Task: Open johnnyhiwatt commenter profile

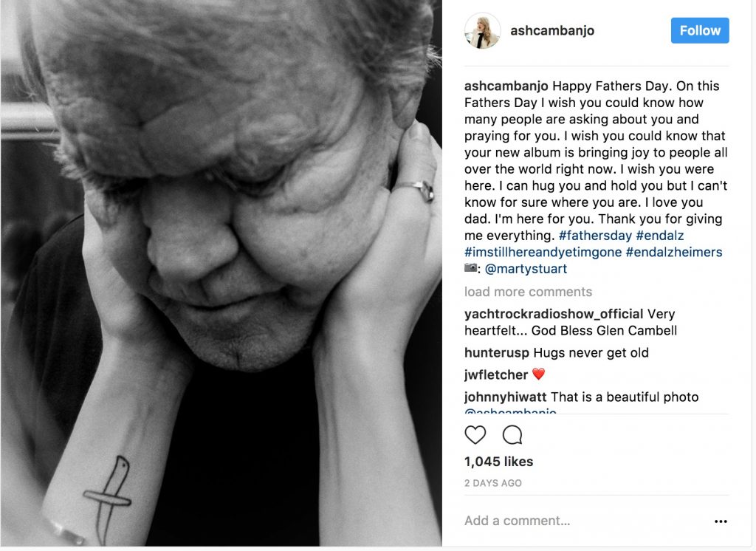Action: pos(505,397)
